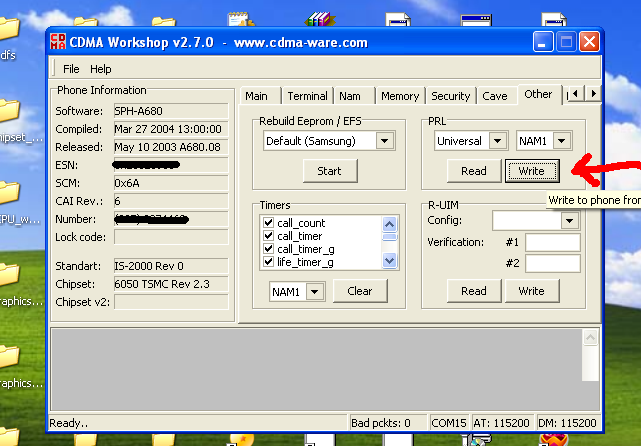Click the AT: 115200 status entry
The image size is (641, 446).
pyautogui.click(x=502, y=423)
